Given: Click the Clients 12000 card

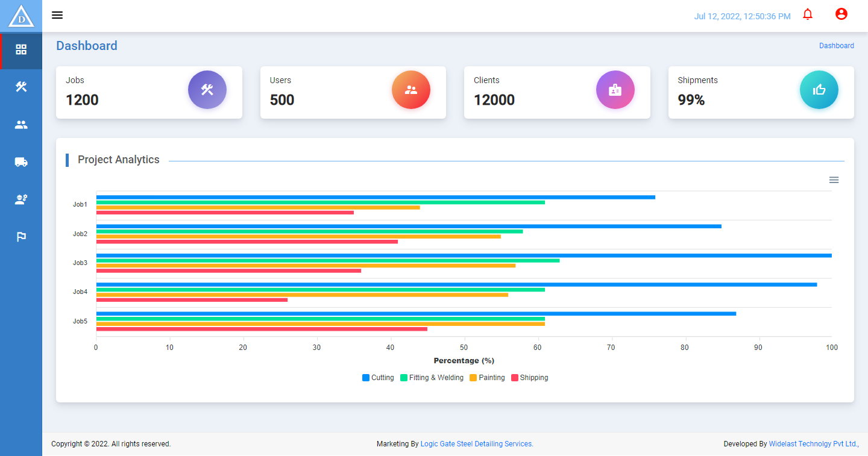Looking at the screenshot, I should tap(557, 92).
